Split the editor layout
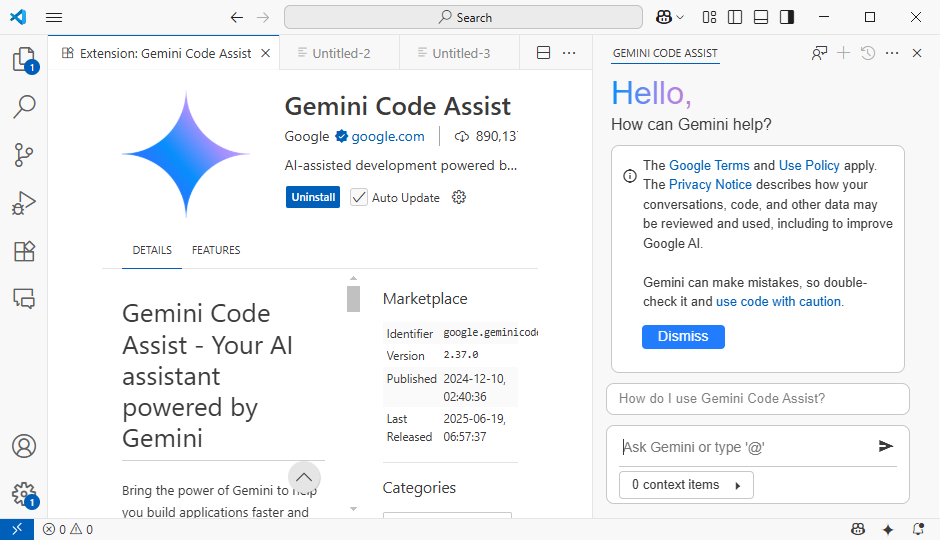The width and height of the screenshot is (940, 540). click(544, 53)
